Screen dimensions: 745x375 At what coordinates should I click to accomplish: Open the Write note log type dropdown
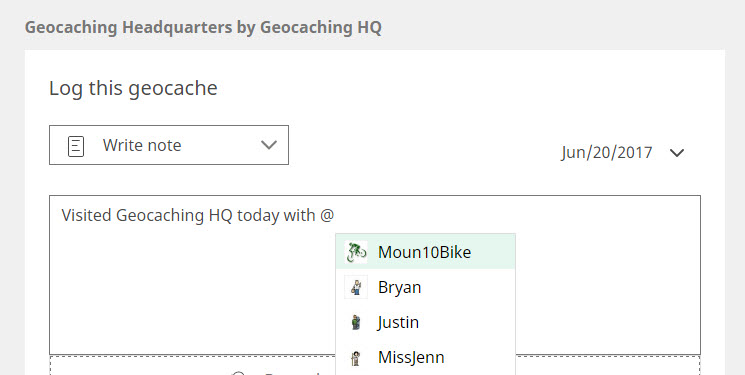pos(169,145)
